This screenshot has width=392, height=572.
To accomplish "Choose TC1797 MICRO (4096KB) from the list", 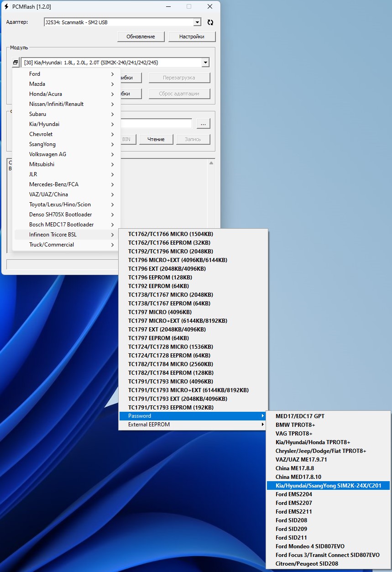I will click(156, 312).
